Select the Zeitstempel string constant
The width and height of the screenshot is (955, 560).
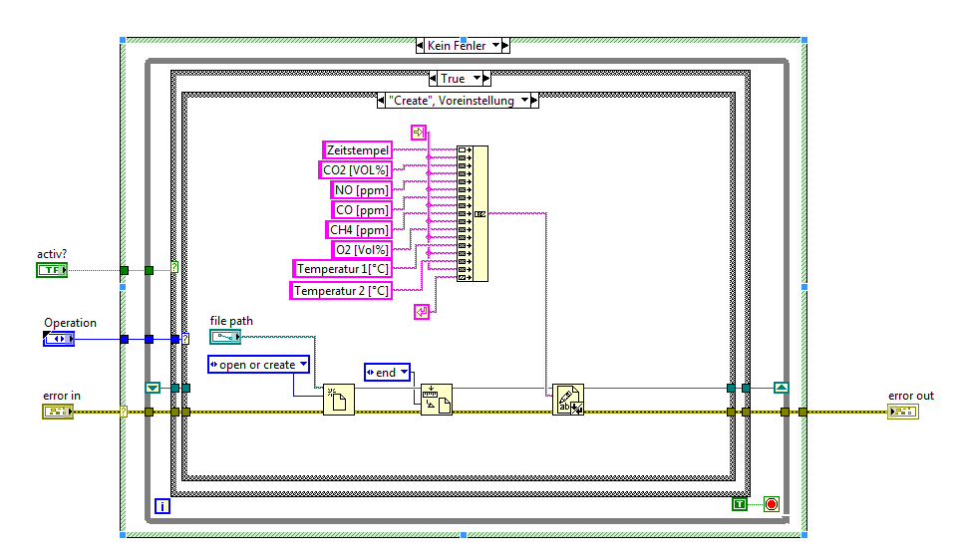point(358,149)
